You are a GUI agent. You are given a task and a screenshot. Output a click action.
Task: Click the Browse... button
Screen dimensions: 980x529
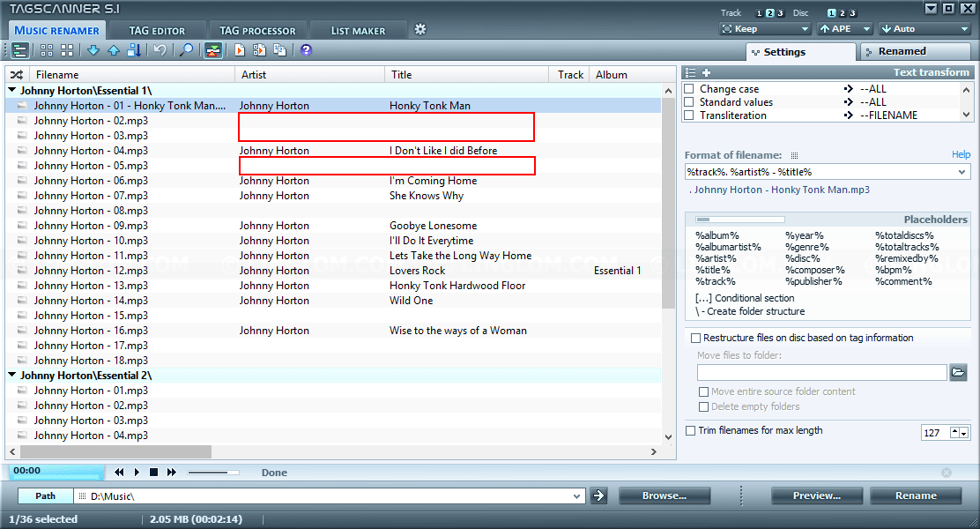(x=664, y=495)
